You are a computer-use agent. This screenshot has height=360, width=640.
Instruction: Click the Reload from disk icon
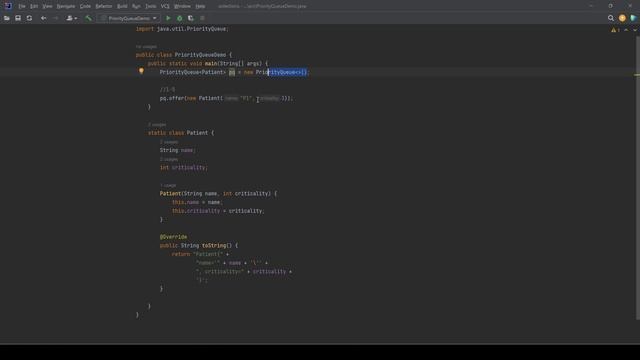[29, 18]
